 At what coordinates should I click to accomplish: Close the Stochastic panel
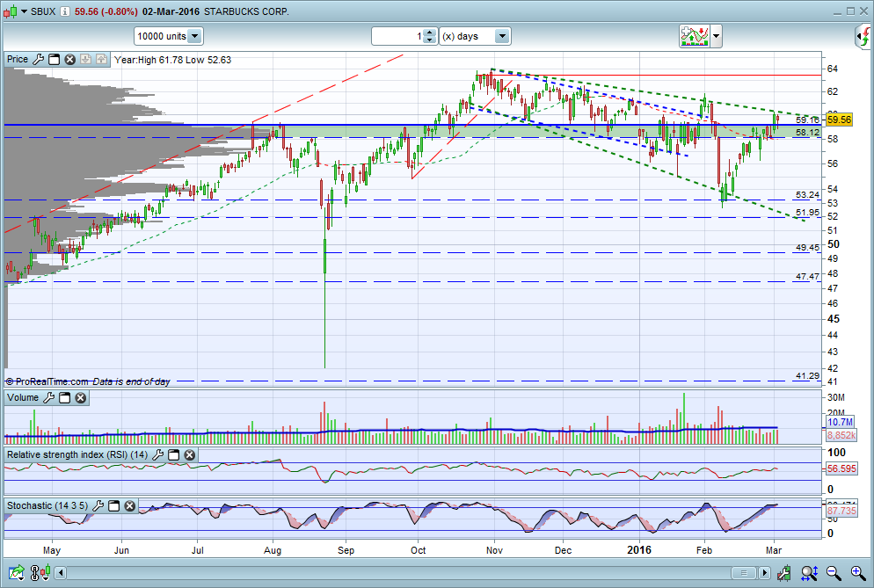coord(130,505)
